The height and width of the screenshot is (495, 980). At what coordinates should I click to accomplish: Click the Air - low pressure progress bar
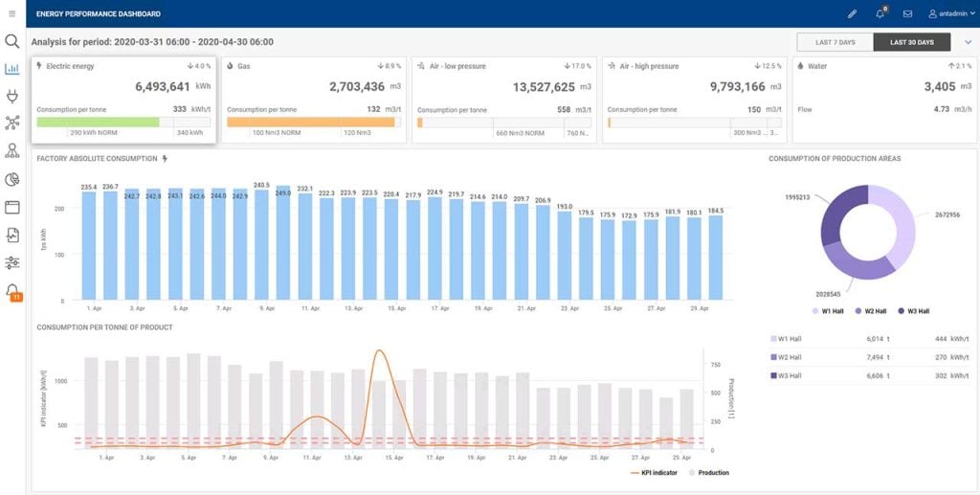coord(504,123)
